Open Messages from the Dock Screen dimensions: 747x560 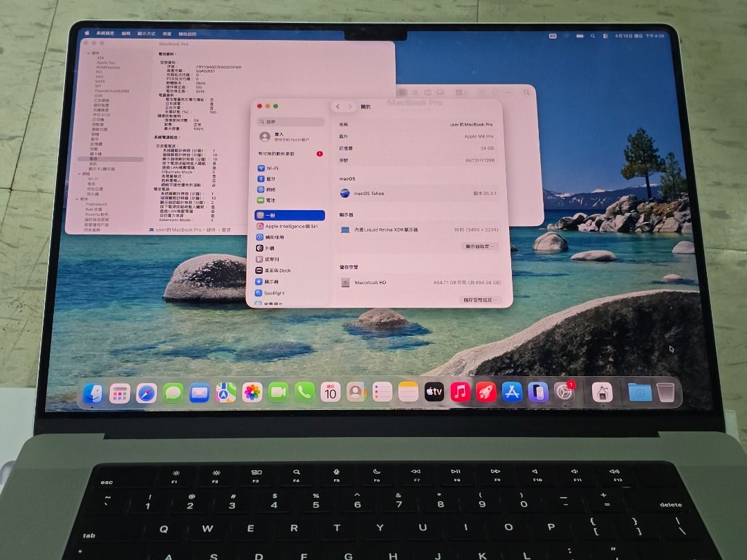tap(173, 393)
